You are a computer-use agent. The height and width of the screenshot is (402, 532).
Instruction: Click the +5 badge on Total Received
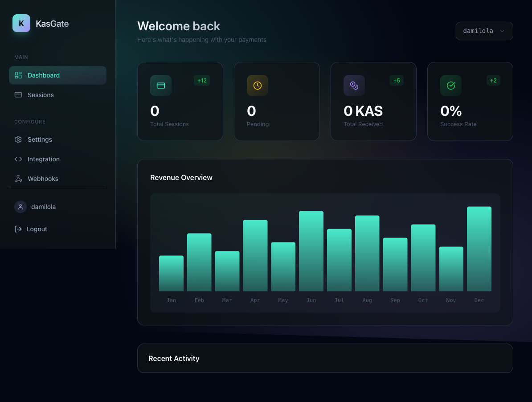tap(397, 80)
